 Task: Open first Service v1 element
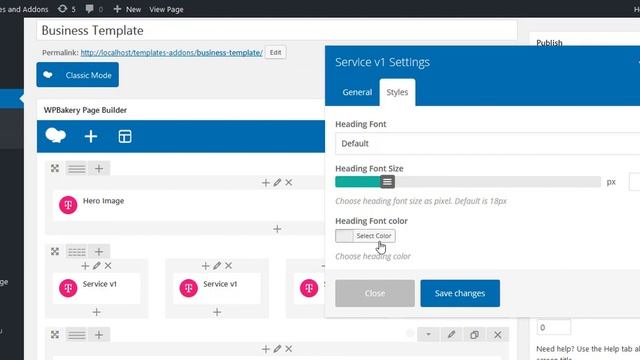pyautogui.click(x=96, y=288)
